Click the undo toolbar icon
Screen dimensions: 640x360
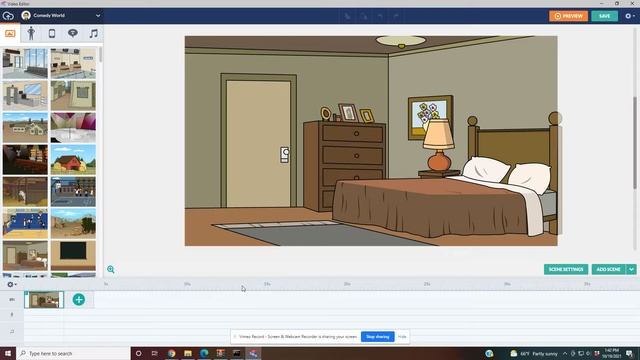[x=380, y=16]
